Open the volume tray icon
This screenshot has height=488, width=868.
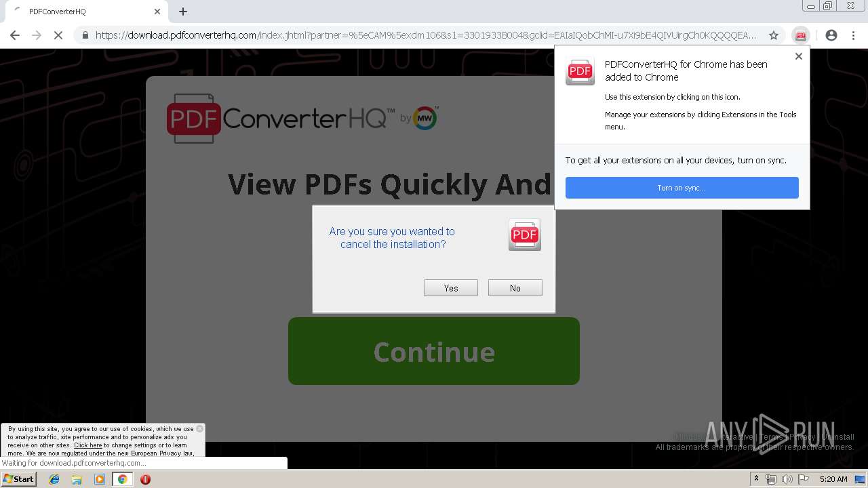tap(787, 479)
